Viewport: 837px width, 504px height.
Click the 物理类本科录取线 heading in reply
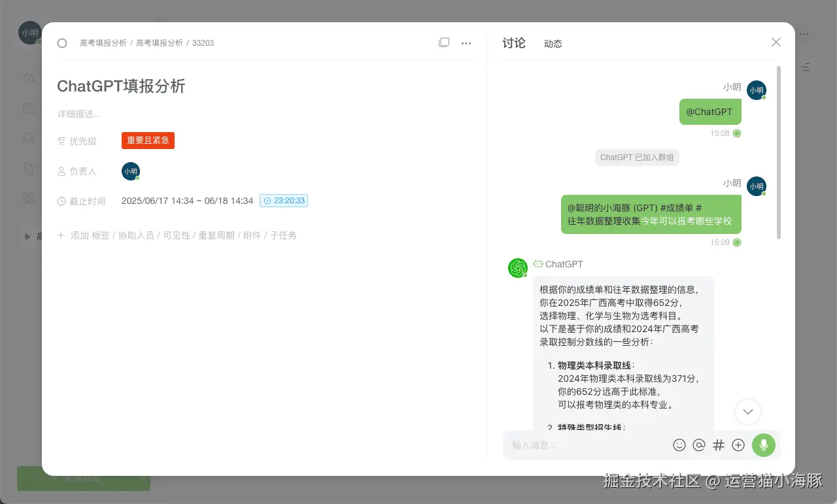[x=596, y=365]
